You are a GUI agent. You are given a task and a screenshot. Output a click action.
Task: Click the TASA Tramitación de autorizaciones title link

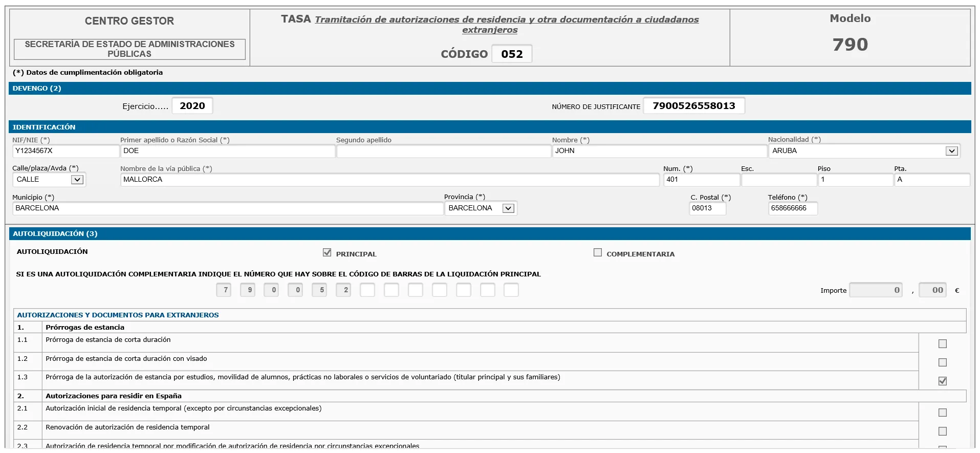click(x=507, y=25)
